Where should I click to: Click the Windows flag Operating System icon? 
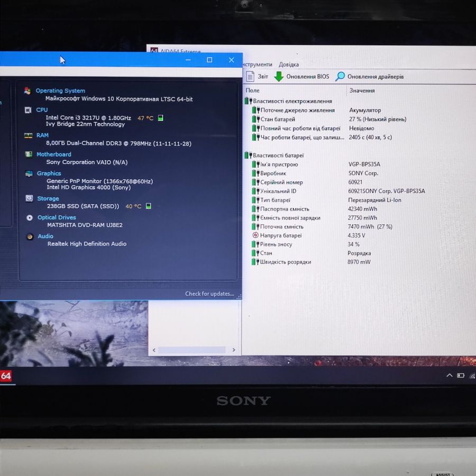pyautogui.click(x=28, y=91)
